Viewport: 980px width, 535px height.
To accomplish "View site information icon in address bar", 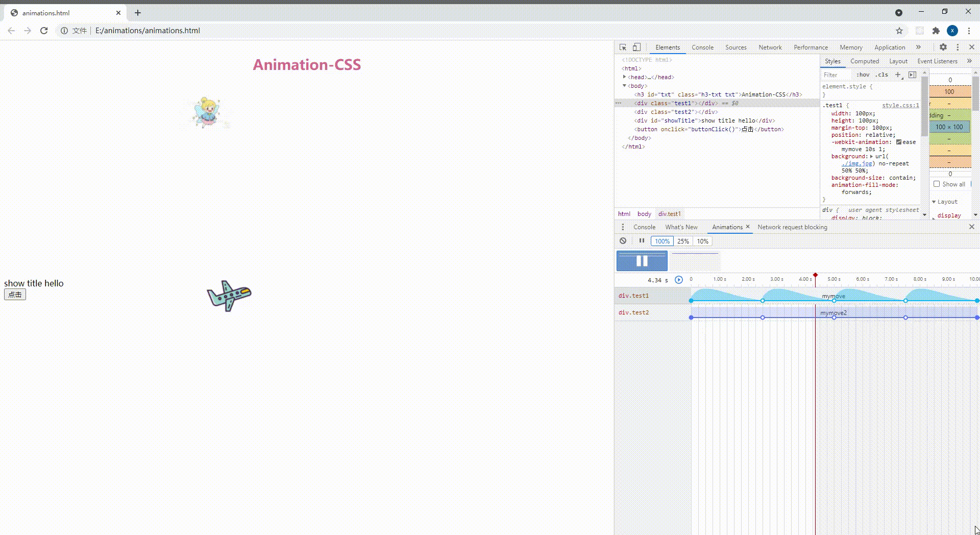I will pyautogui.click(x=64, y=31).
